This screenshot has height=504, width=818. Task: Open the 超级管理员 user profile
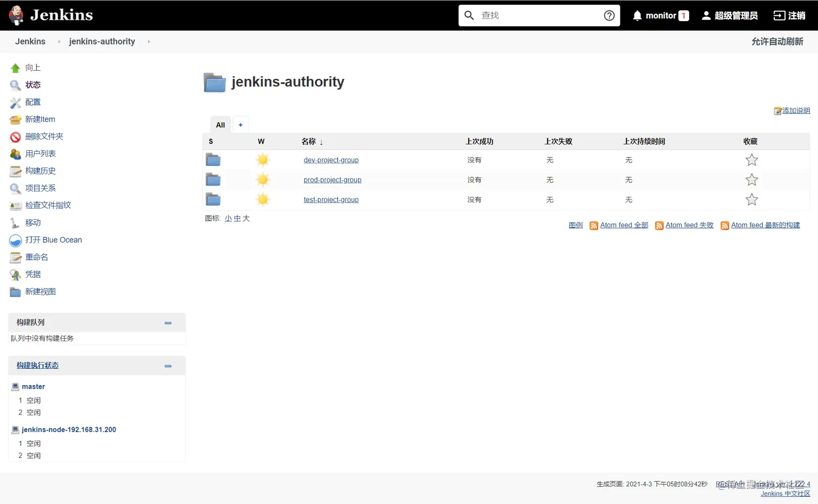730,16
